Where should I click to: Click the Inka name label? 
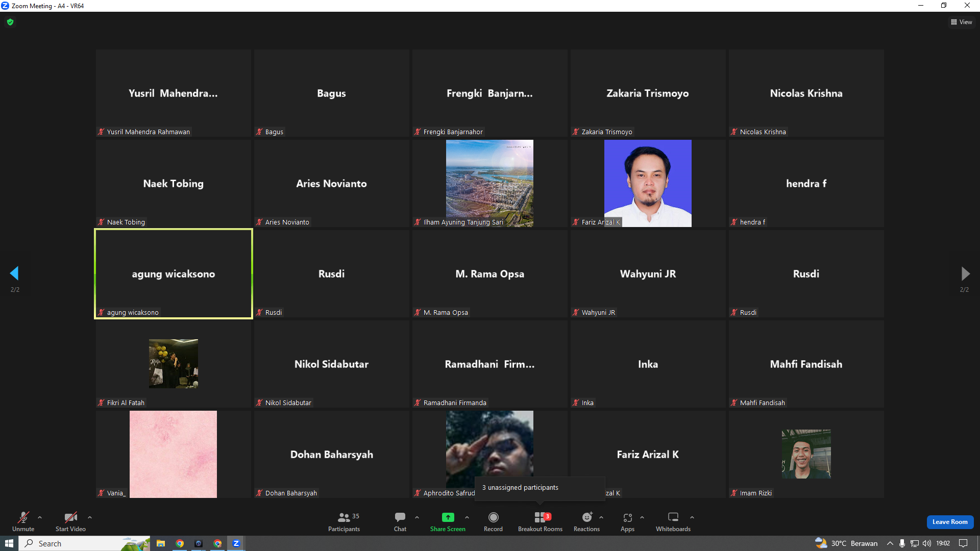pyautogui.click(x=588, y=403)
